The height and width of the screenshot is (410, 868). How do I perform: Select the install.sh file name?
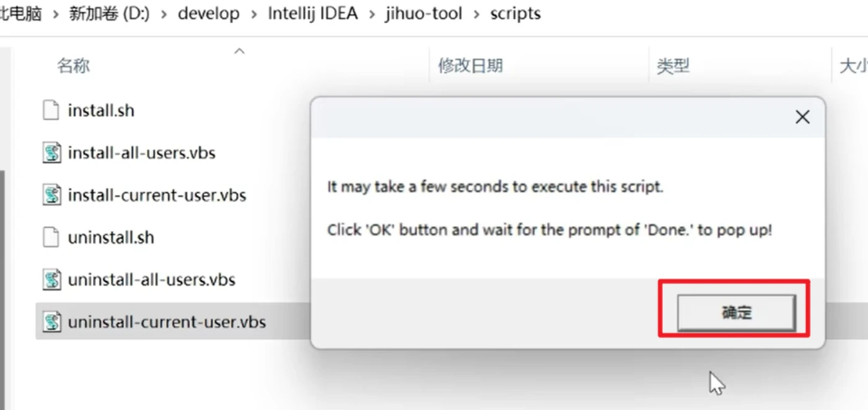click(x=101, y=111)
